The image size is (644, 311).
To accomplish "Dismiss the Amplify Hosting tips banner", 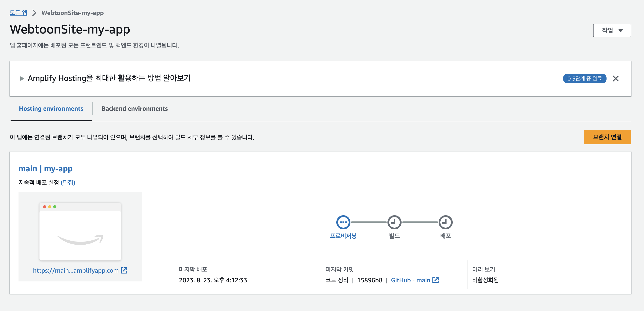I will [616, 79].
